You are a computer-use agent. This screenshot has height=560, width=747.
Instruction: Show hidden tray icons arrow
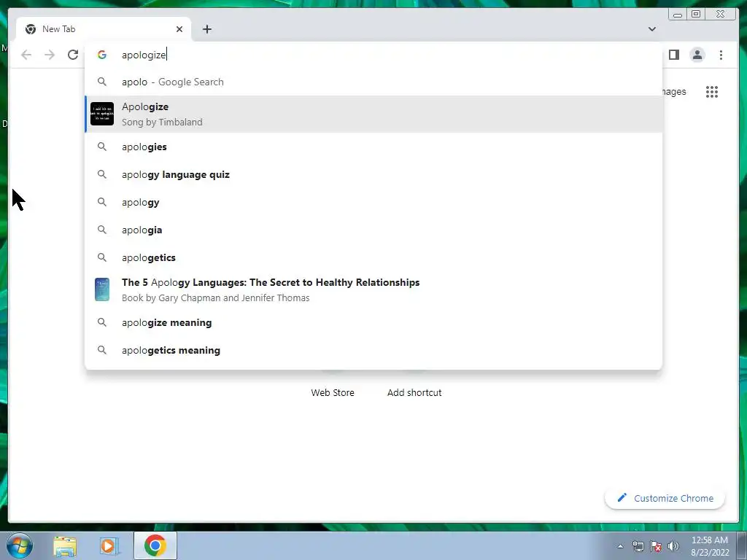[x=620, y=546]
